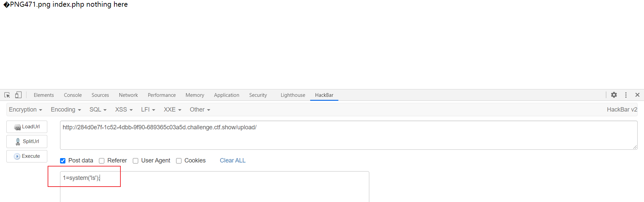This screenshot has width=644, height=202.
Task: Switch to the Performance tab
Action: (x=162, y=95)
